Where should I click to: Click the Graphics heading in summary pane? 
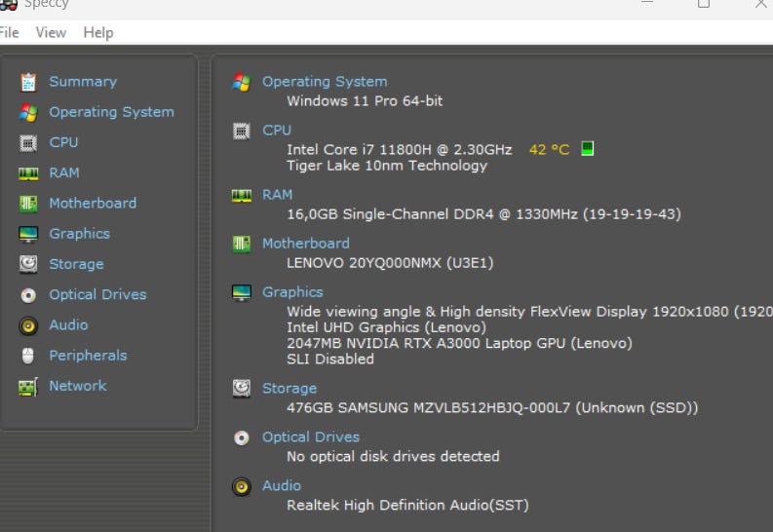291,292
